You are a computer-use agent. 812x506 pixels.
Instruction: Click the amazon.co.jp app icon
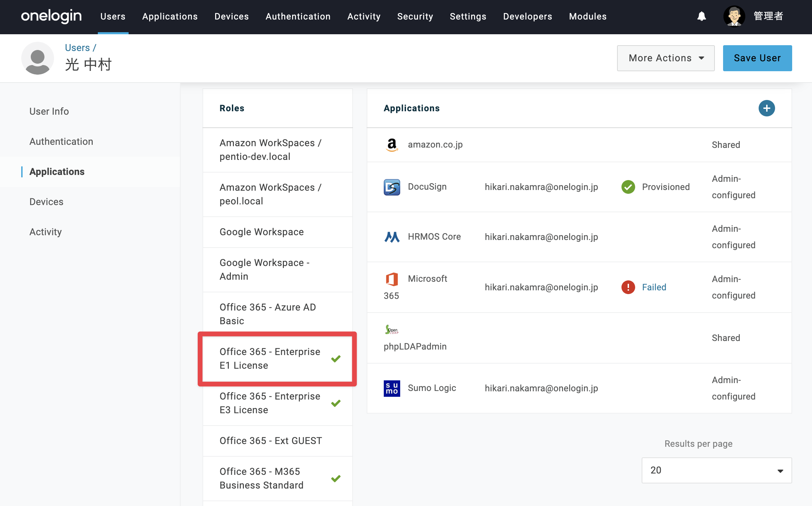[392, 145]
